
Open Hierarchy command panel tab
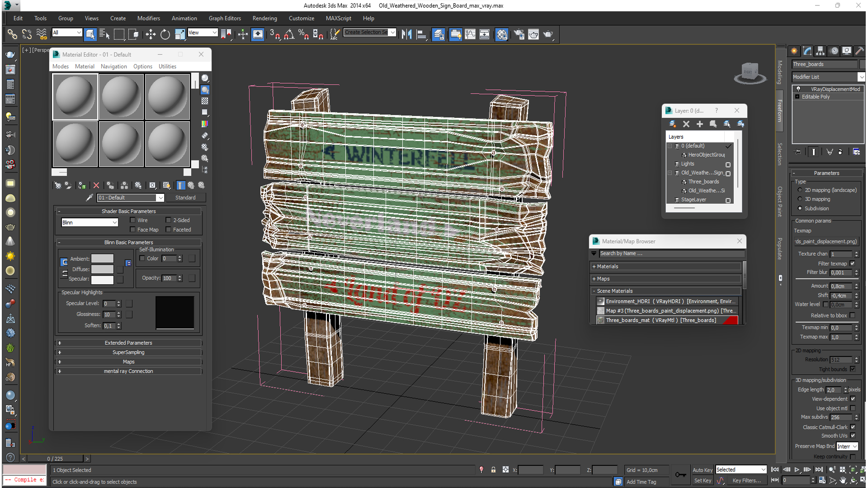821,51
